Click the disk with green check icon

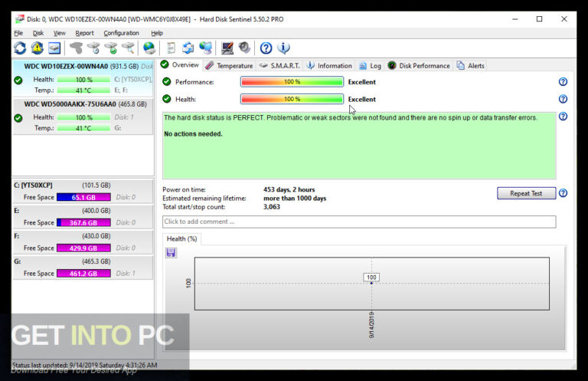click(111, 48)
